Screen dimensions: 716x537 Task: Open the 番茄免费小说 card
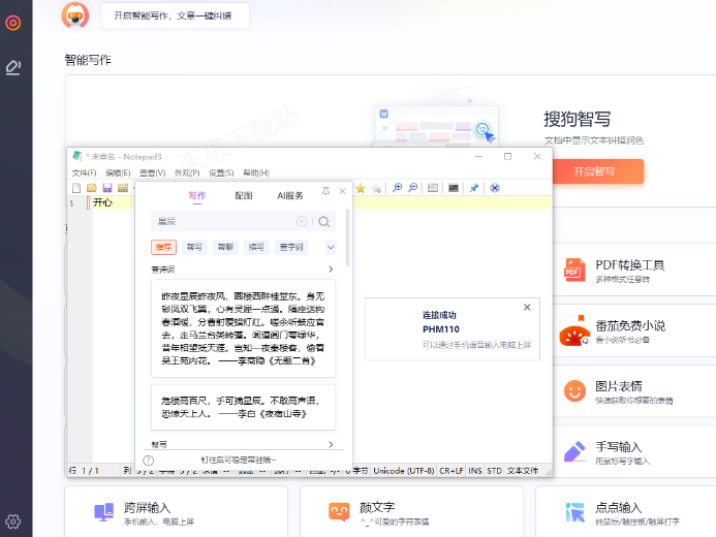click(635, 331)
